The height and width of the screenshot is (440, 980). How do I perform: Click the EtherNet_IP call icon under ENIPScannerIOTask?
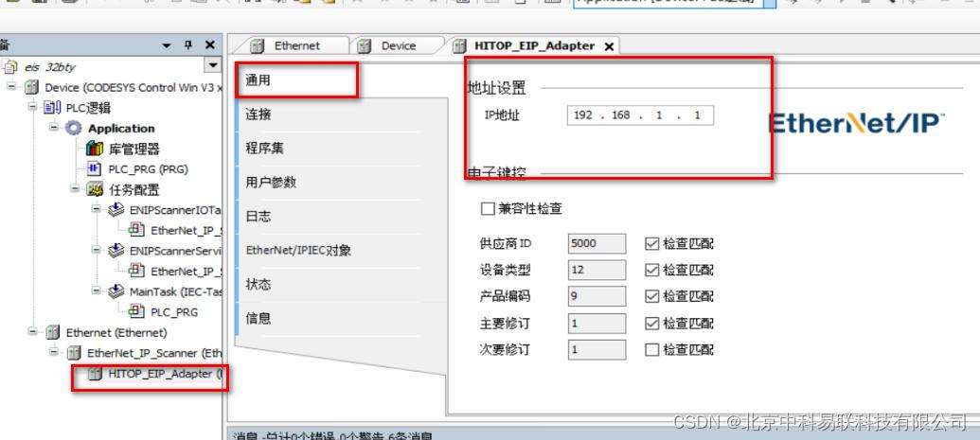(x=136, y=230)
